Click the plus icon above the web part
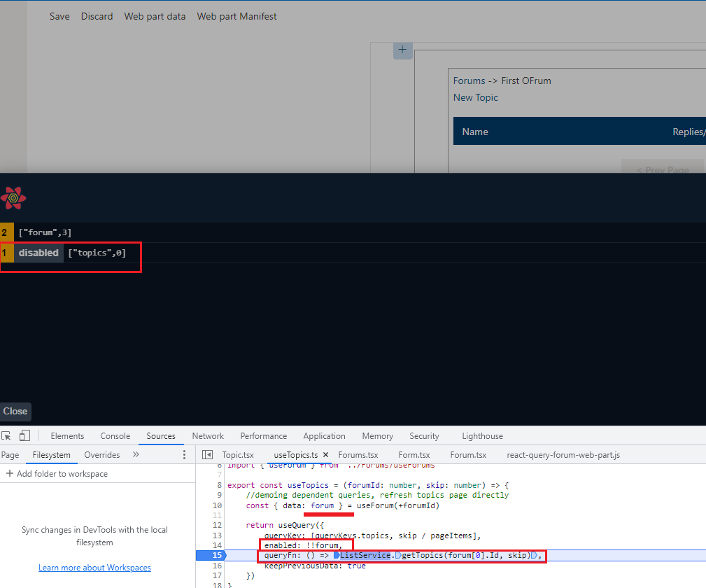 click(x=402, y=50)
